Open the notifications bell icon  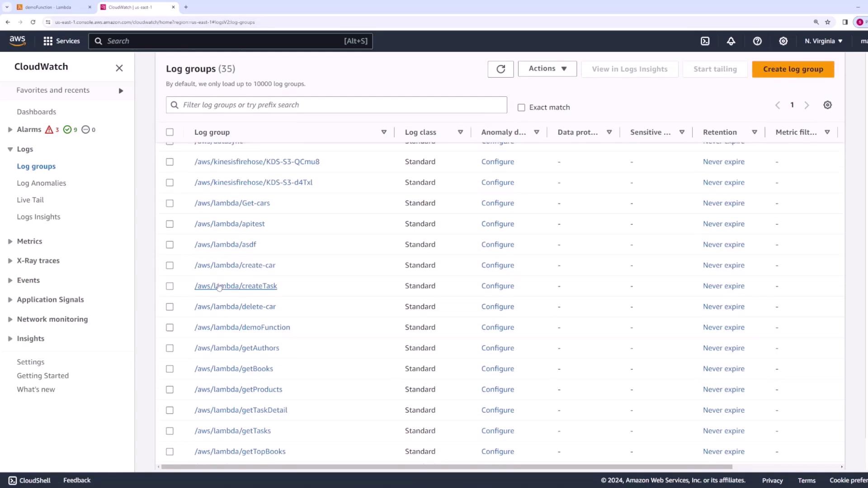(731, 41)
